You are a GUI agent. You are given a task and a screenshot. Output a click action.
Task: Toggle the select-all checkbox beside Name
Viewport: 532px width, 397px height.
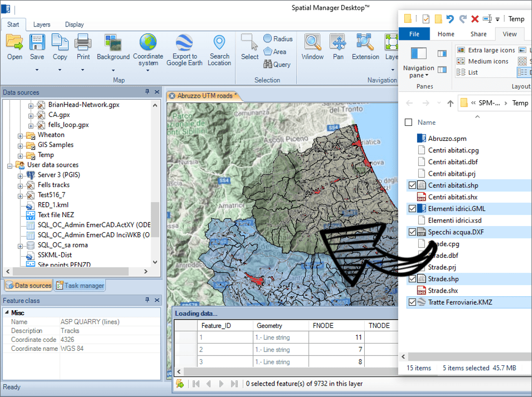click(408, 122)
